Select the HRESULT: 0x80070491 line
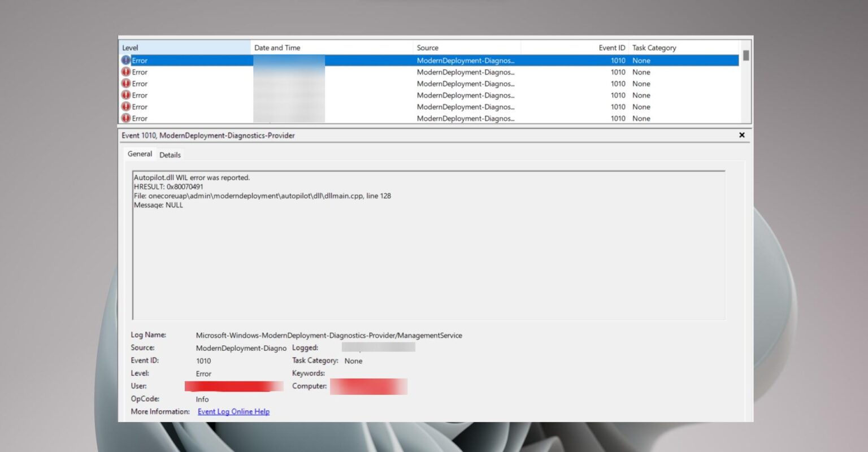The width and height of the screenshot is (868, 452). click(168, 186)
